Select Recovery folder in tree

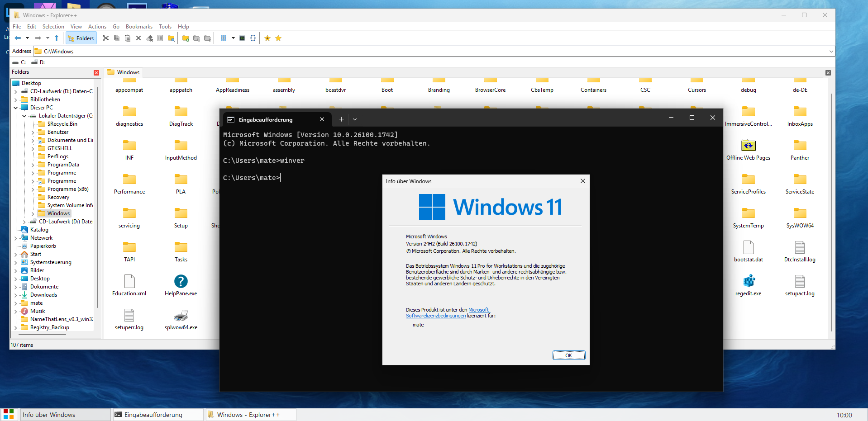point(58,197)
